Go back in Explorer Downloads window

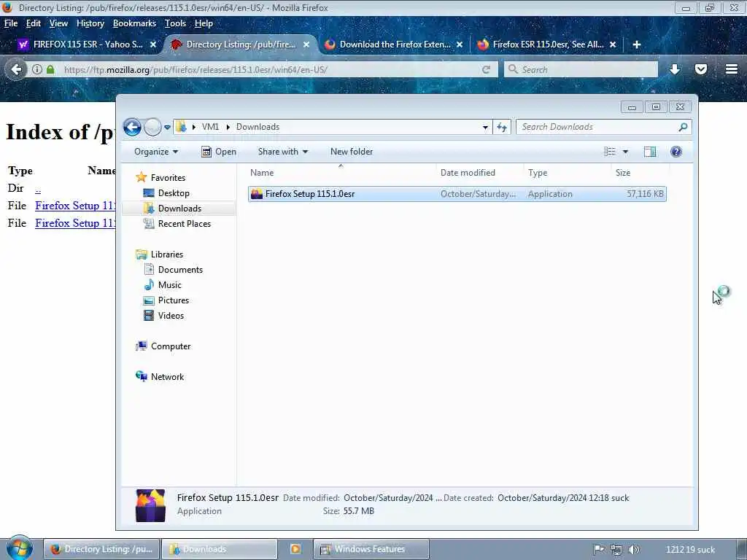coord(133,127)
